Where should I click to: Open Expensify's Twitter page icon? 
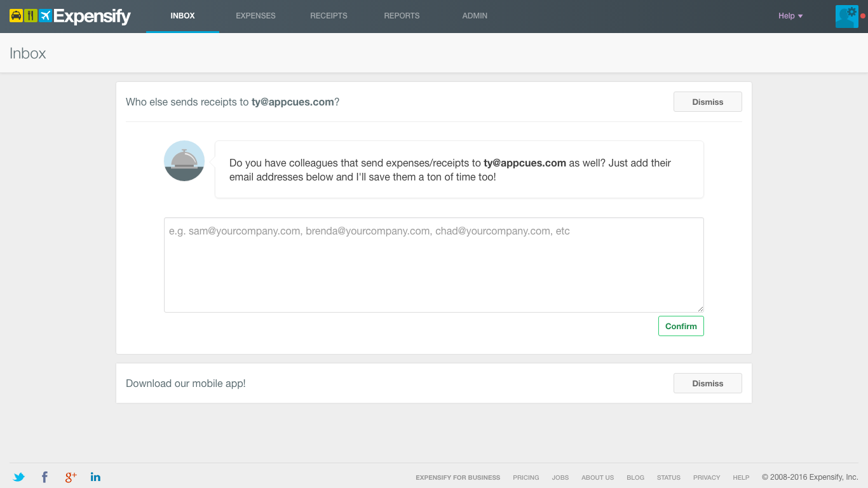point(19,477)
